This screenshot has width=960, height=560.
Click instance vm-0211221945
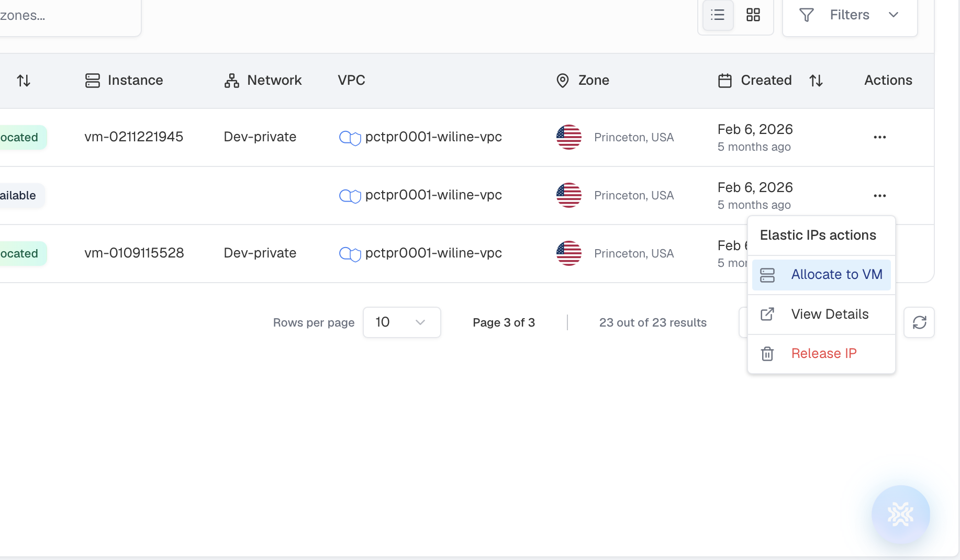[134, 137]
